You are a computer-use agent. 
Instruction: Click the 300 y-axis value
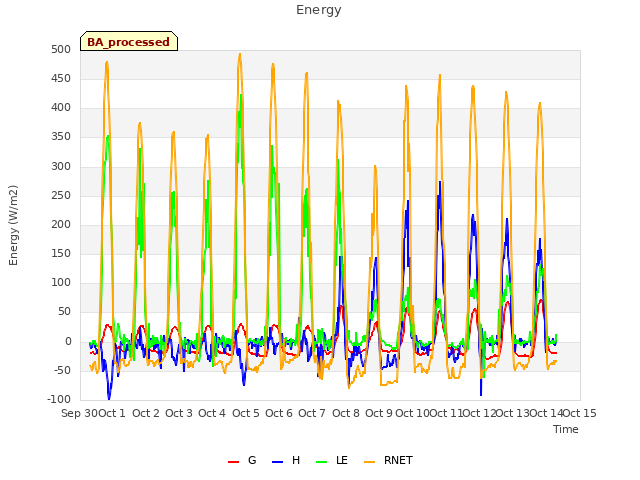click(x=61, y=166)
